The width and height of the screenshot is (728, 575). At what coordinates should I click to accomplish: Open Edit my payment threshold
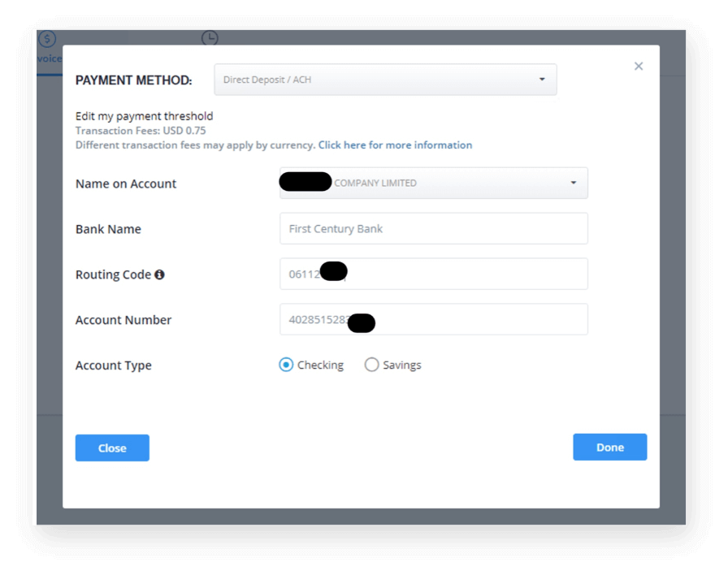(x=144, y=116)
